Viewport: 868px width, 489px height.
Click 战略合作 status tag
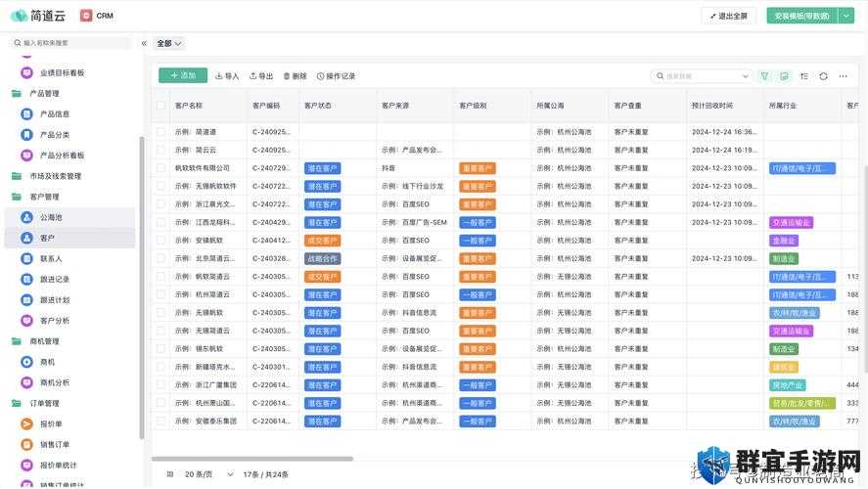[x=322, y=258]
